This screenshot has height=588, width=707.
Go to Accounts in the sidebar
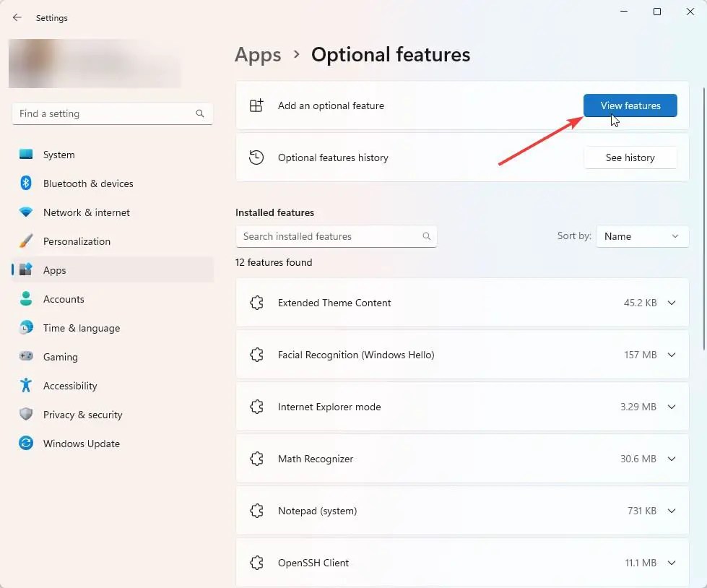64,299
